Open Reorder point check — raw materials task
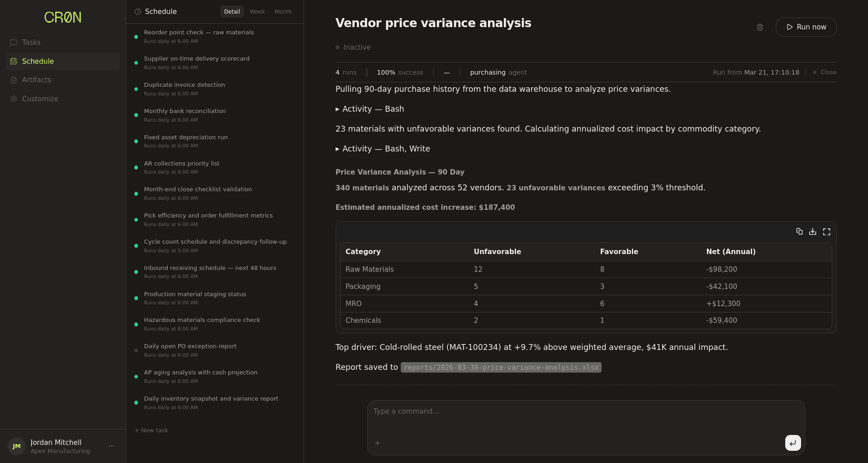 pyautogui.click(x=215, y=37)
